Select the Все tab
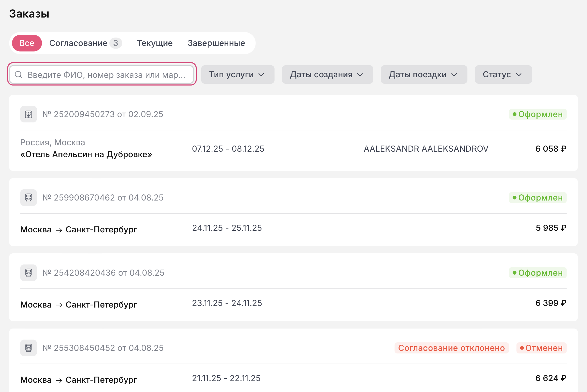The width and height of the screenshot is (587, 392). point(27,43)
